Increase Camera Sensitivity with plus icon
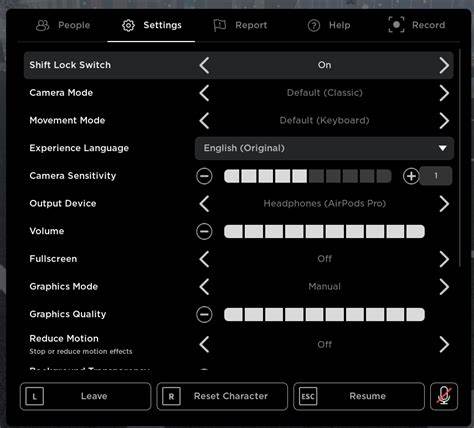 point(411,176)
